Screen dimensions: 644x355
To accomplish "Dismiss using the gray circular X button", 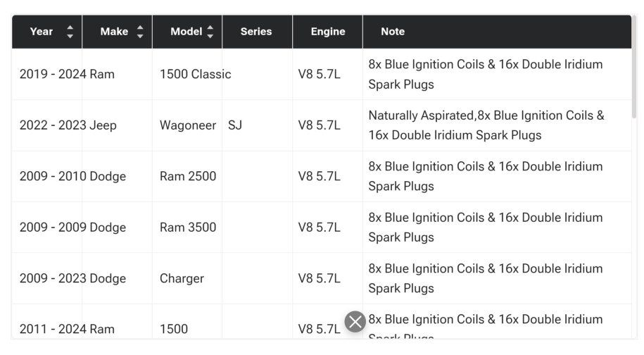I will [x=355, y=322].
